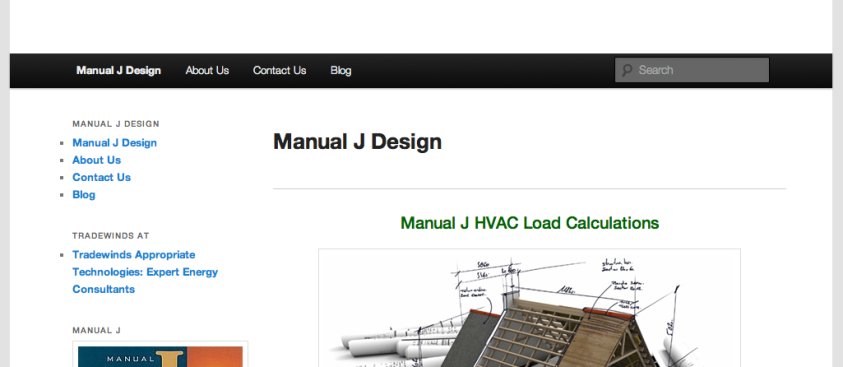Click the Manual J Design page title

click(x=358, y=142)
